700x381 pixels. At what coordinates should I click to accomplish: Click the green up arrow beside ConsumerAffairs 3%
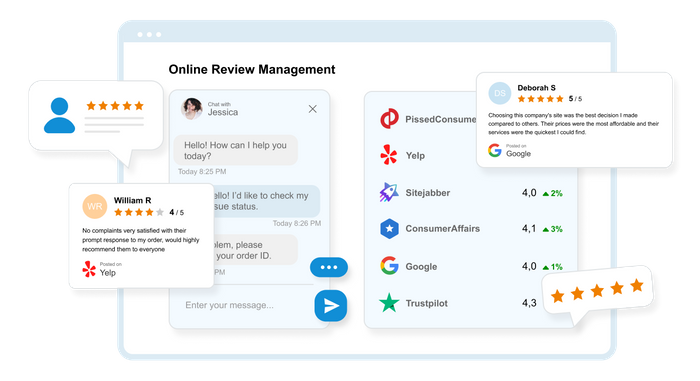(x=546, y=230)
